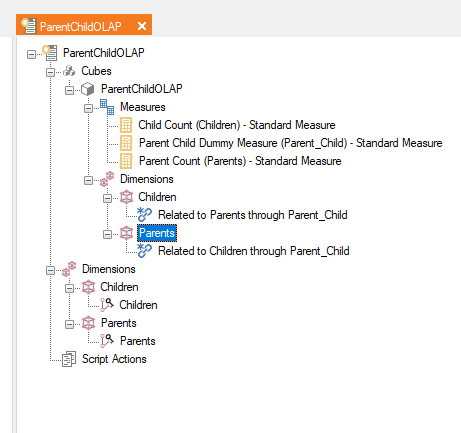Click the Cubes folder icon

click(x=69, y=71)
